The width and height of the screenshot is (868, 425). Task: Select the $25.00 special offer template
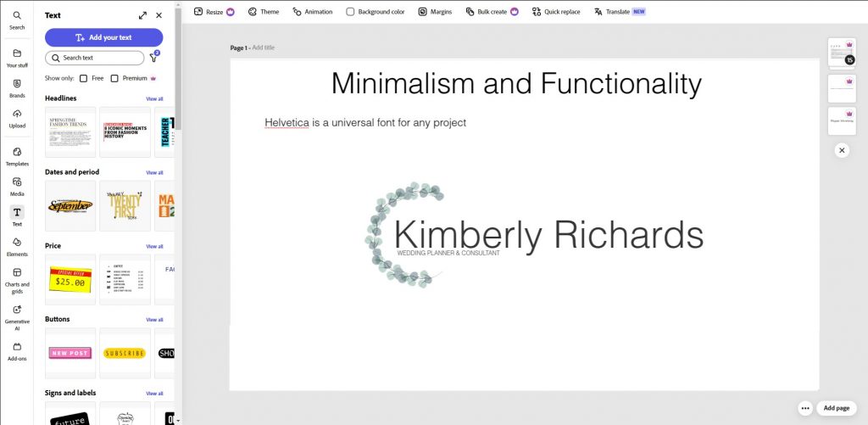[70, 279]
